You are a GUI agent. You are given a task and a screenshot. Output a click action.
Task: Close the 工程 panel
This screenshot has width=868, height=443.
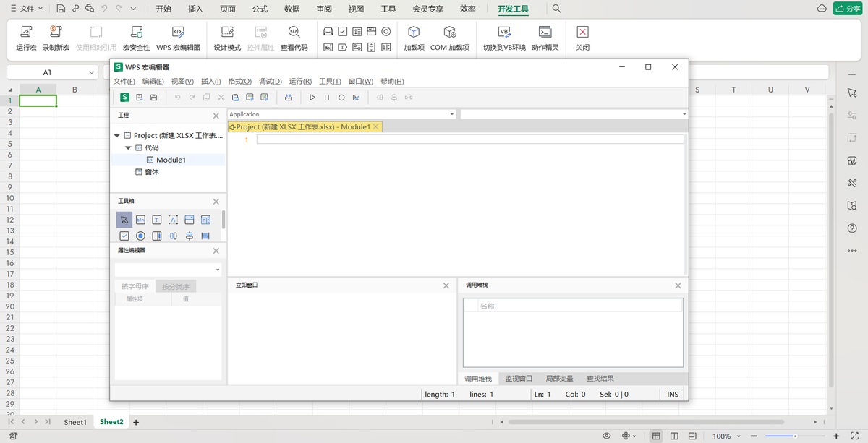pos(216,116)
